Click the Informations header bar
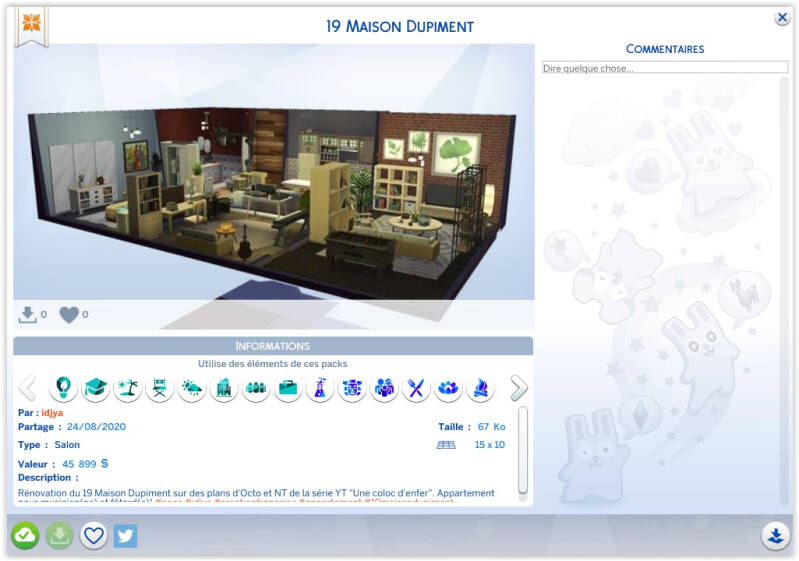Screen dimensions: 799x561 tap(273, 346)
